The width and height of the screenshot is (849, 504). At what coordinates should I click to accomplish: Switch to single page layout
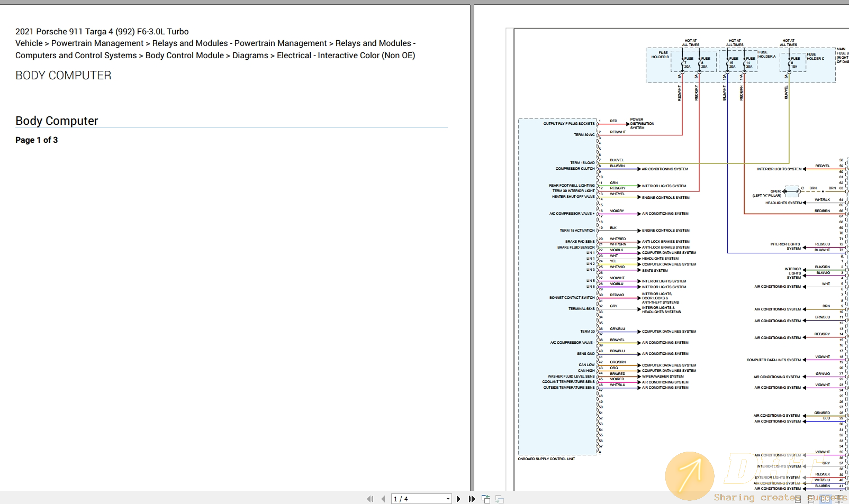(798, 499)
